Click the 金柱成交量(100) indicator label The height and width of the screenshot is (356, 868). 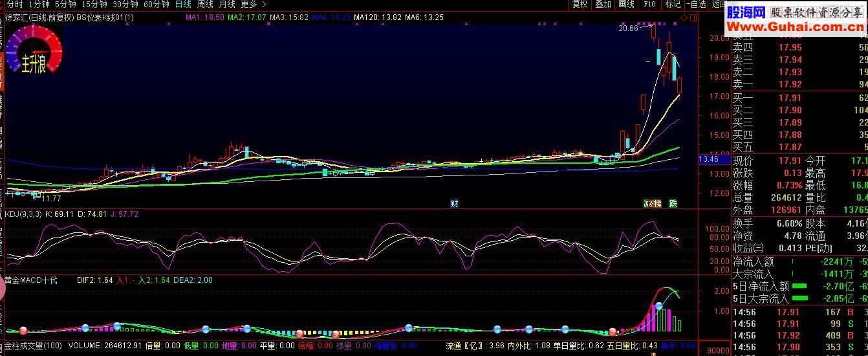click(x=33, y=346)
